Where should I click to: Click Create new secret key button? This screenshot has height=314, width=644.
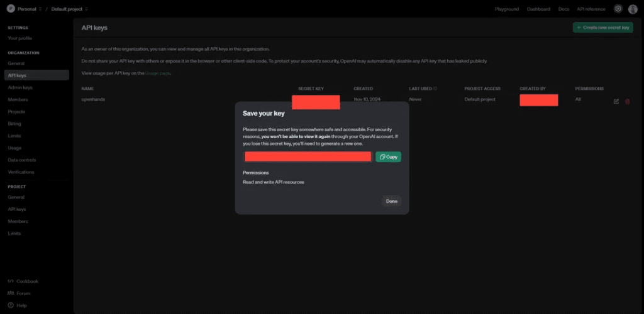pyautogui.click(x=602, y=28)
